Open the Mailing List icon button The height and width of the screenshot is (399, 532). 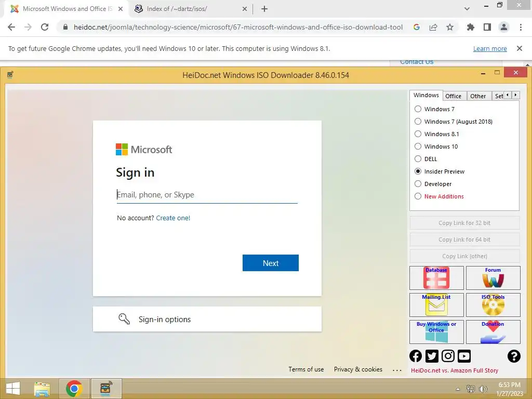click(x=436, y=304)
